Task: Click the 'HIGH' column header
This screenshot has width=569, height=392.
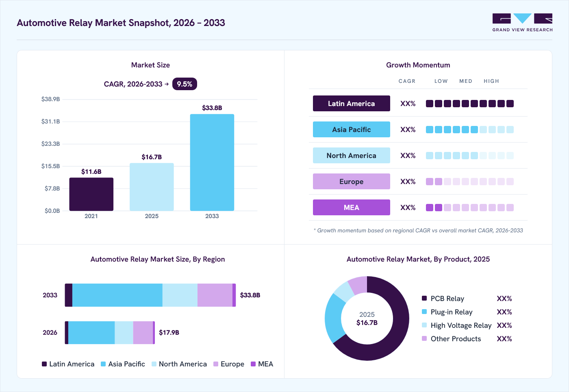Action: pyautogui.click(x=491, y=81)
